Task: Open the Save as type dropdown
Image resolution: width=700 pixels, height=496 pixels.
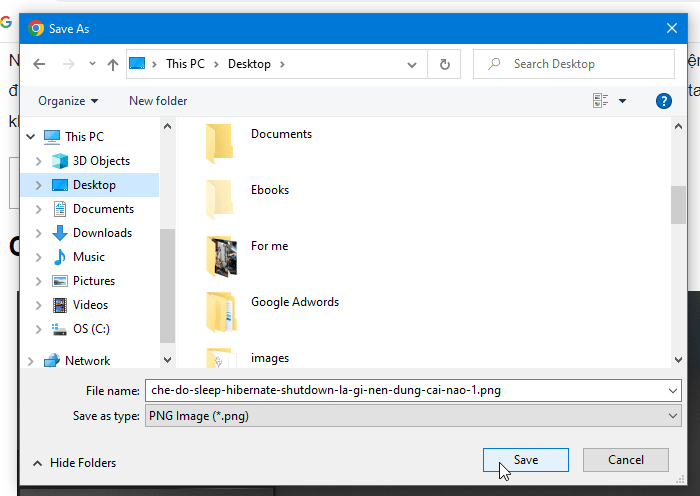Action: 413,416
